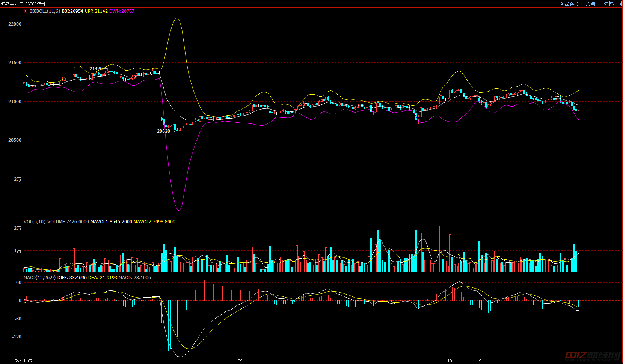The height and width of the screenshot is (364, 623).
Task: Click the MACD(12,26,9) indicator label
Action: [39, 278]
